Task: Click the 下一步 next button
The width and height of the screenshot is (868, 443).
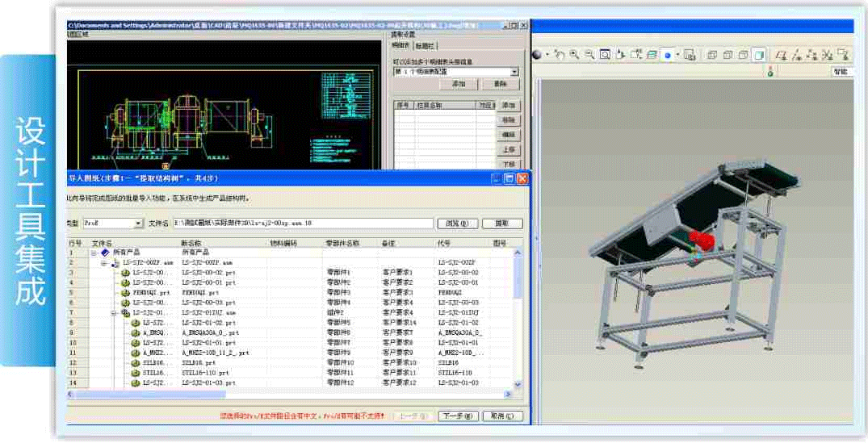Action: 456,416
